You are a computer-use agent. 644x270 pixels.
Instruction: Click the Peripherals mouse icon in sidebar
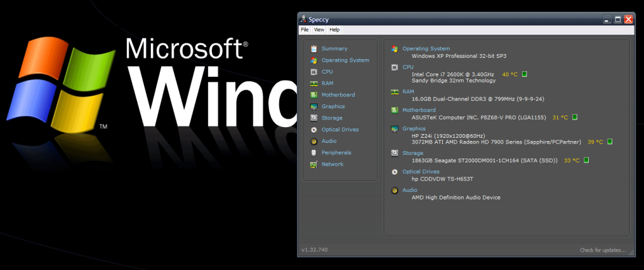(x=313, y=152)
